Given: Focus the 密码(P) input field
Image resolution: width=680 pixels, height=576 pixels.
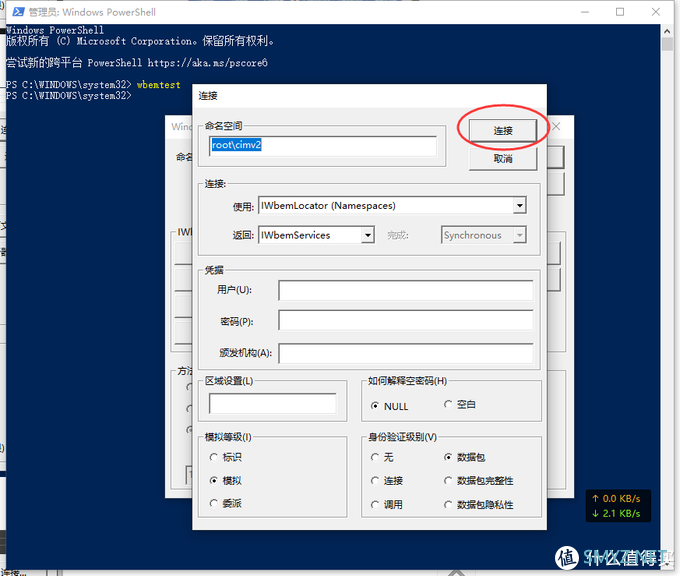Looking at the screenshot, I should [x=405, y=320].
